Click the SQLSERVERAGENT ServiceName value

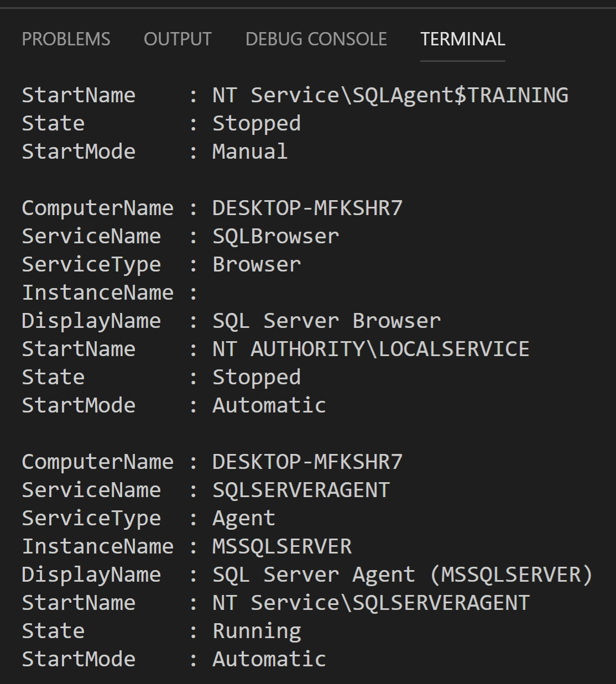click(x=301, y=490)
